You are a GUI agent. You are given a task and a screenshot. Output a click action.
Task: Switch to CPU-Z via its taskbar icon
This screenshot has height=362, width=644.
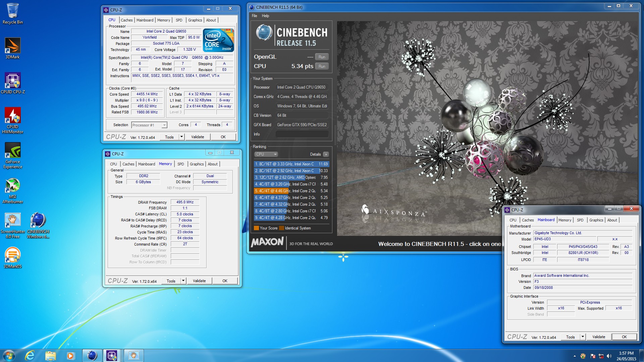pyautogui.click(x=112, y=355)
